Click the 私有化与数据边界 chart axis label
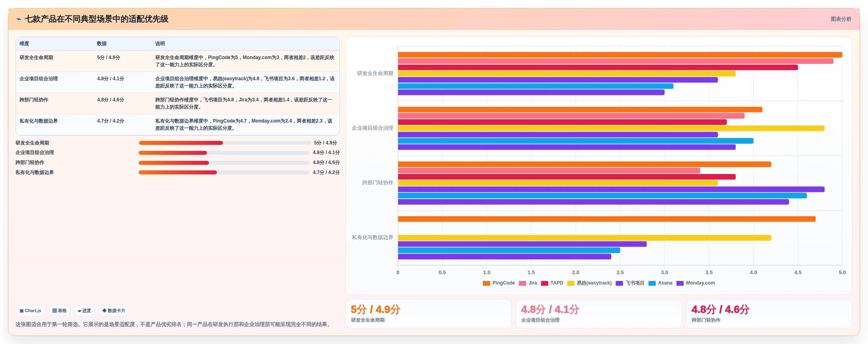Image resolution: width=868 pixels, height=344 pixels. pyautogui.click(x=373, y=237)
